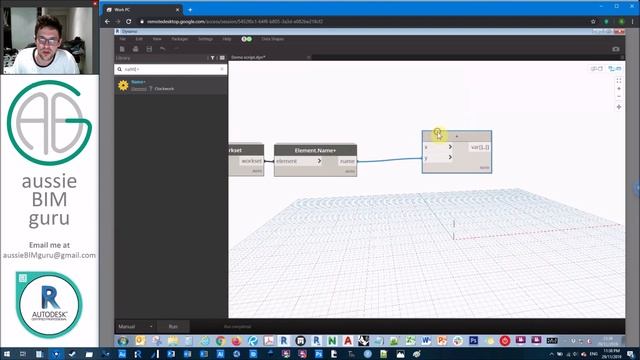Click the zoom-to-fit canvas icon
Viewport: 640px width, 360px height.
pos(619,80)
